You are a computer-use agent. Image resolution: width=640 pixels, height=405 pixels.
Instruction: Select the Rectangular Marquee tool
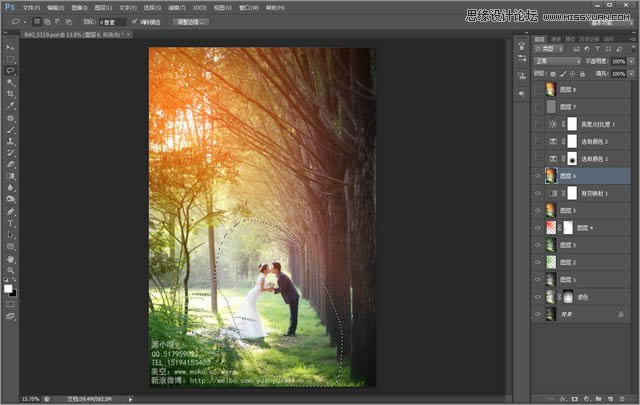pos(11,59)
